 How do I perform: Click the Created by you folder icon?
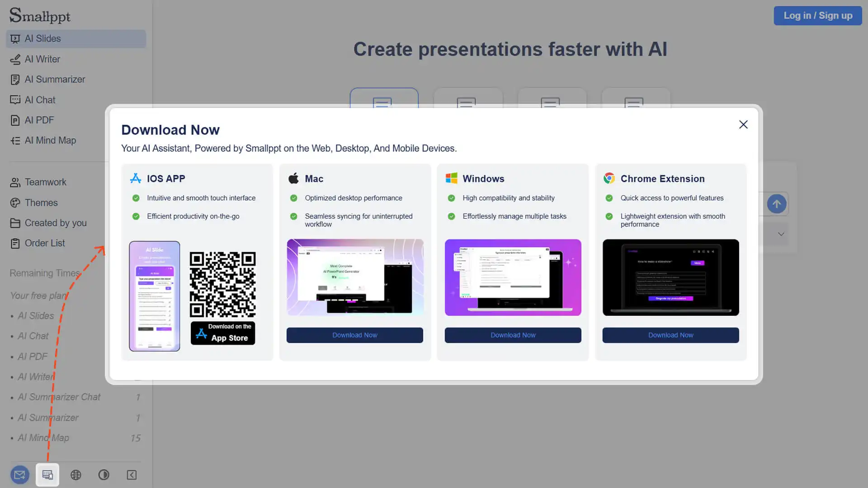15,223
